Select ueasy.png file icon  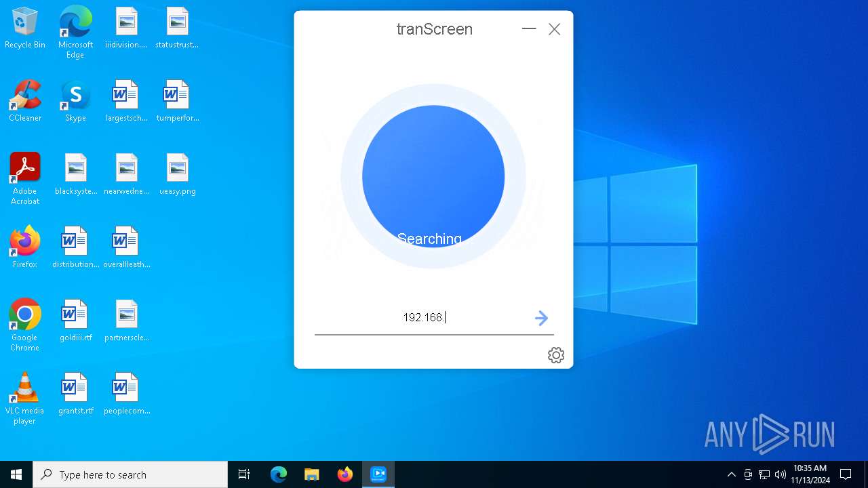pyautogui.click(x=177, y=174)
